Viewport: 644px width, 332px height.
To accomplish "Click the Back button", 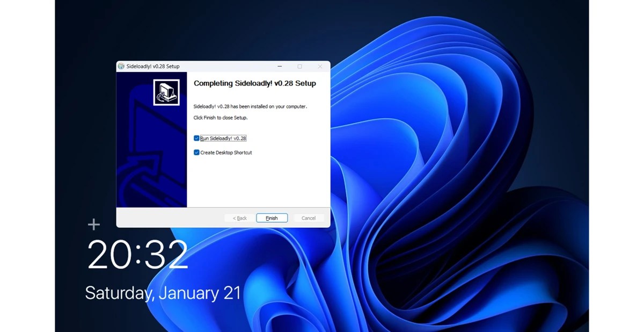I will [239, 218].
